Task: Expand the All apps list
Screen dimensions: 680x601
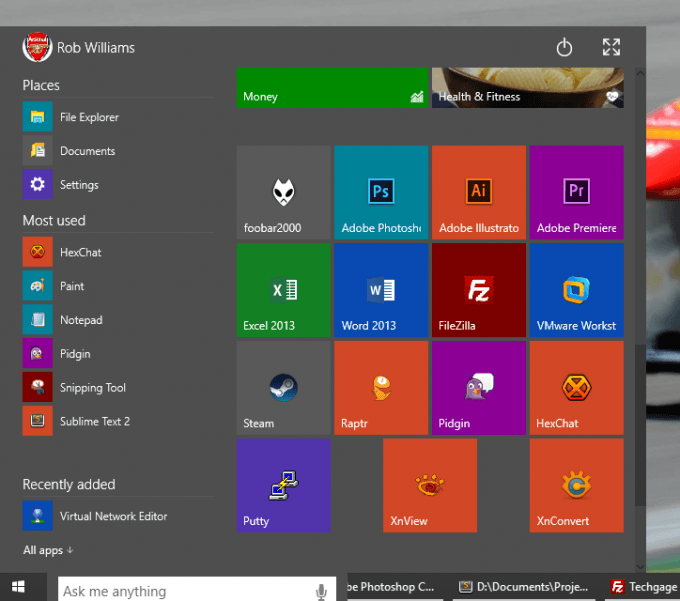Action: point(48,550)
